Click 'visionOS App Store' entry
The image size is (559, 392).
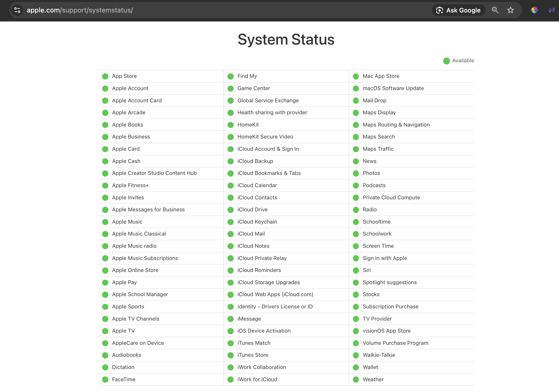click(387, 331)
